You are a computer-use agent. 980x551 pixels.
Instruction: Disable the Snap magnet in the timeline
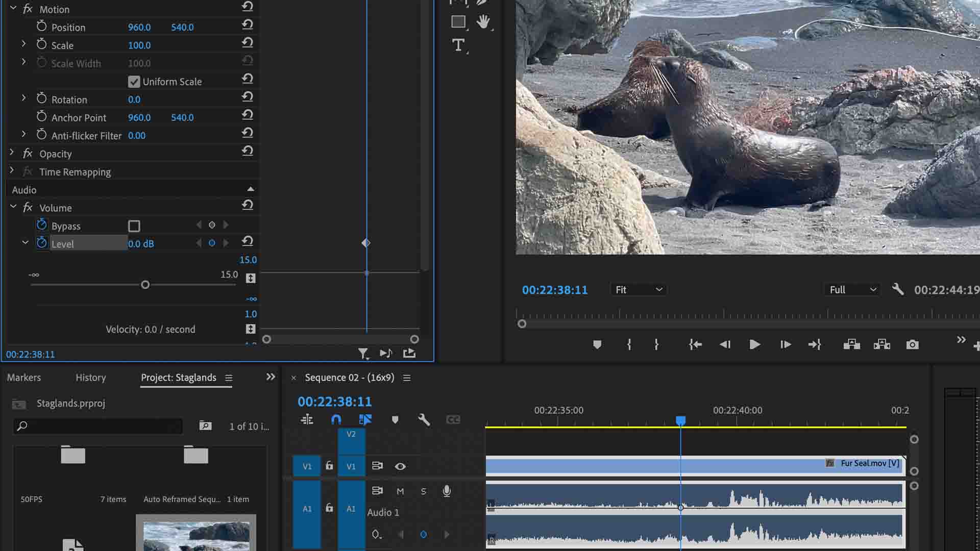coord(336,419)
